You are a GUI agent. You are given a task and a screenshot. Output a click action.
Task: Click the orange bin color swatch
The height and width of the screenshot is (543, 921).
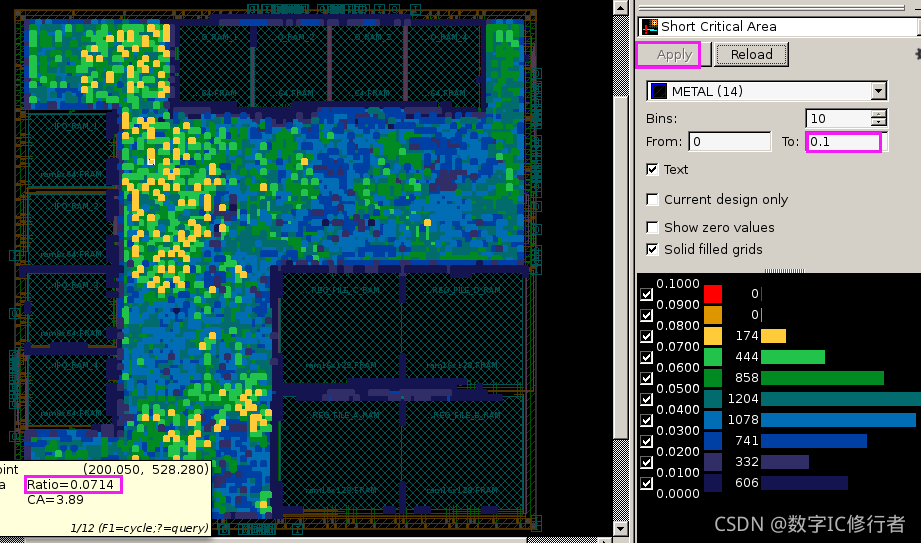click(x=712, y=315)
